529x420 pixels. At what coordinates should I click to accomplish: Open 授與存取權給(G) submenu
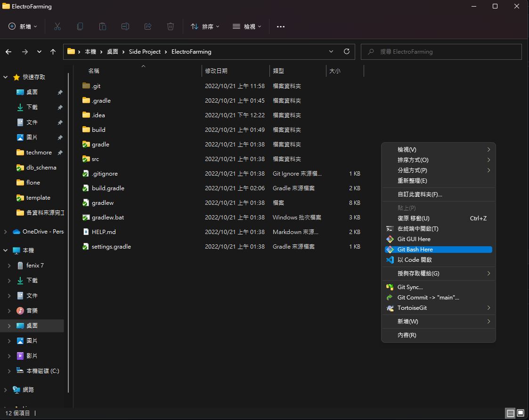coord(438,273)
